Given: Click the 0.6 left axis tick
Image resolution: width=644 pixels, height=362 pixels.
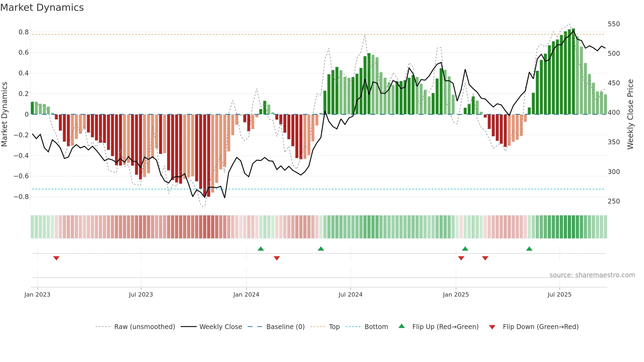Looking at the screenshot, I should click(24, 53).
